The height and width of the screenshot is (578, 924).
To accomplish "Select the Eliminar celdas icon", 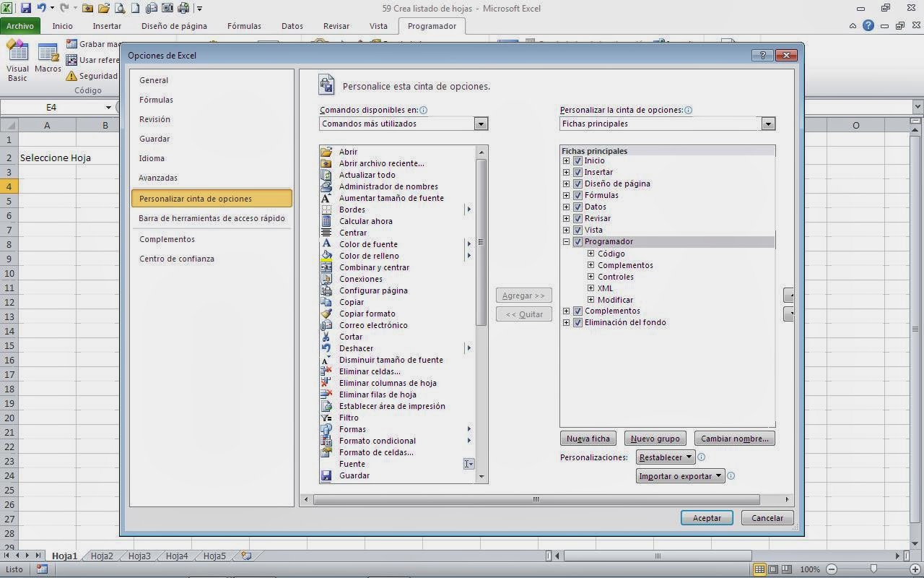I will (x=326, y=371).
